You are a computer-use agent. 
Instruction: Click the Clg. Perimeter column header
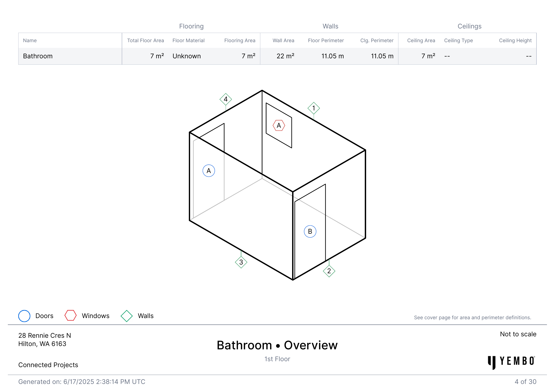pos(377,41)
